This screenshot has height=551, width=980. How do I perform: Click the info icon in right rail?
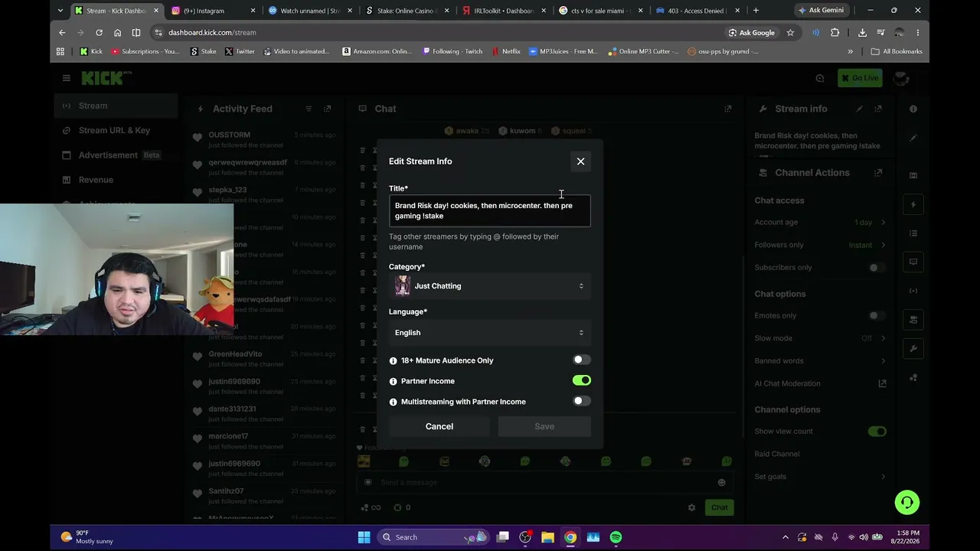[x=913, y=109]
